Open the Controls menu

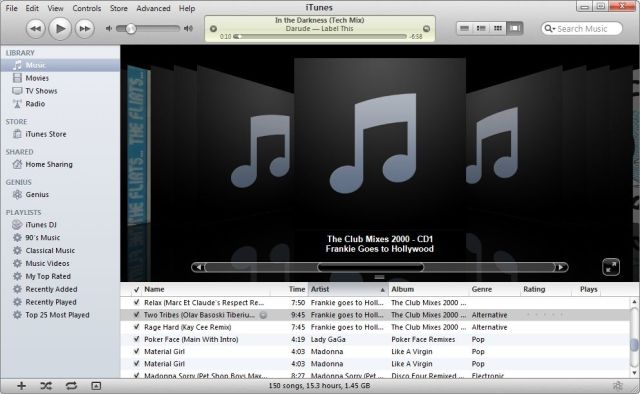[87, 8]
